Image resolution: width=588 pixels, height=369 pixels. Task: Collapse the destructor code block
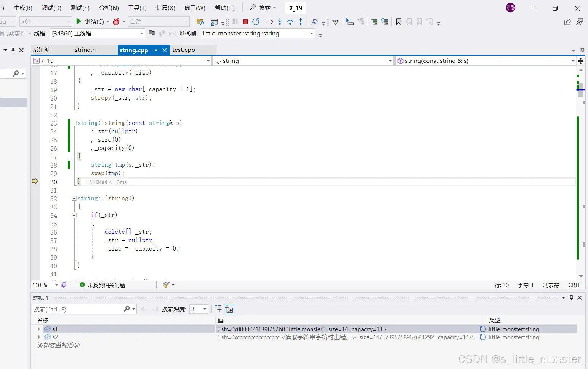coord(74,198)
